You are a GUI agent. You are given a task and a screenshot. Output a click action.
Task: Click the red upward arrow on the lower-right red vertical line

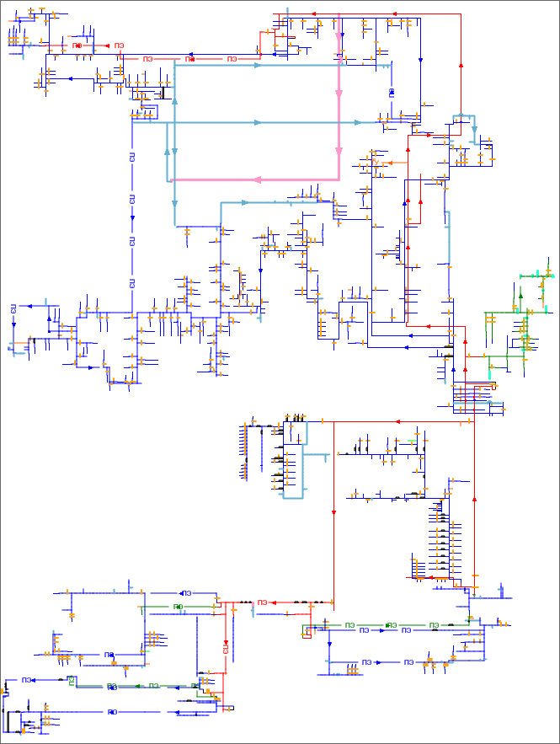click(475, 499)
